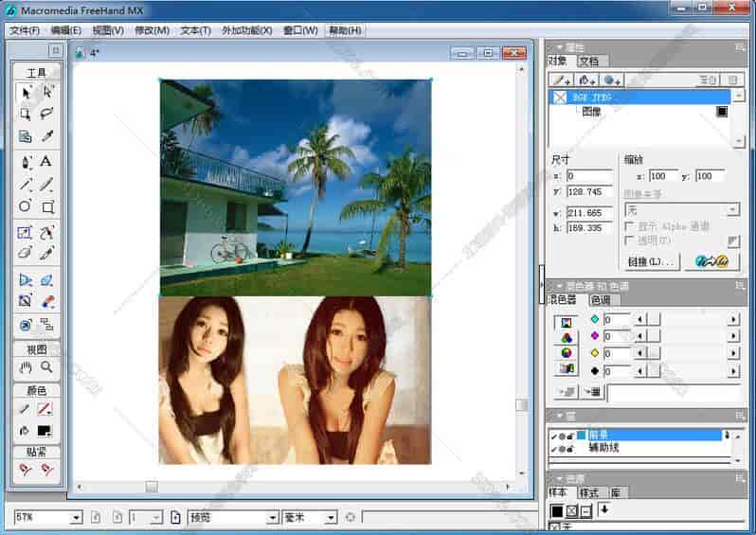Click the w width input field
The height and width of the screenshot is (535, 756).
click(x=587, y=213)
